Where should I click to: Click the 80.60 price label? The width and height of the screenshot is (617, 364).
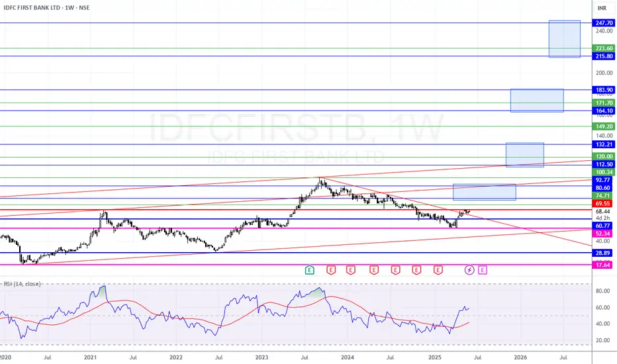pos(602,188)
